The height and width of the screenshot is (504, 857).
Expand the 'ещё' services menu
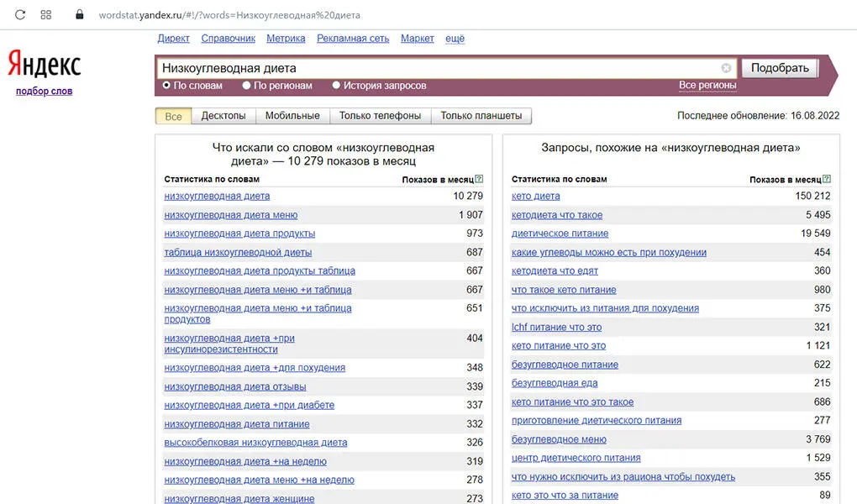pos(455,39)
